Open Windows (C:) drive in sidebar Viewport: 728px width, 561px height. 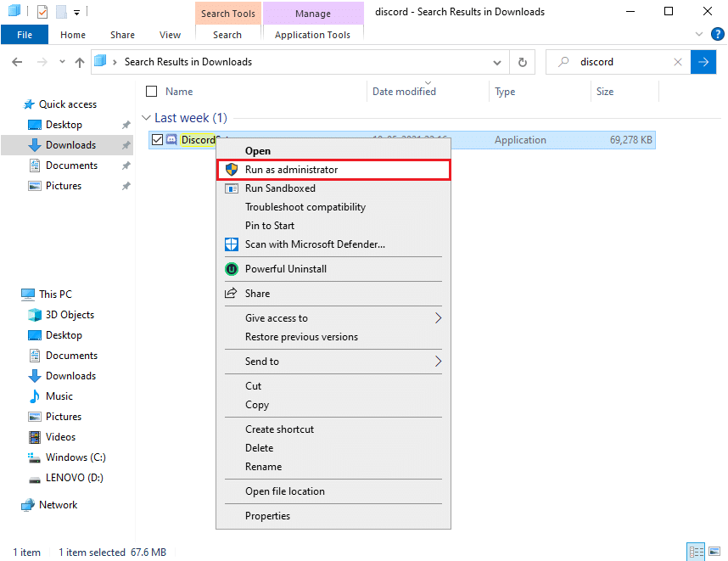(x=75, y=457)
